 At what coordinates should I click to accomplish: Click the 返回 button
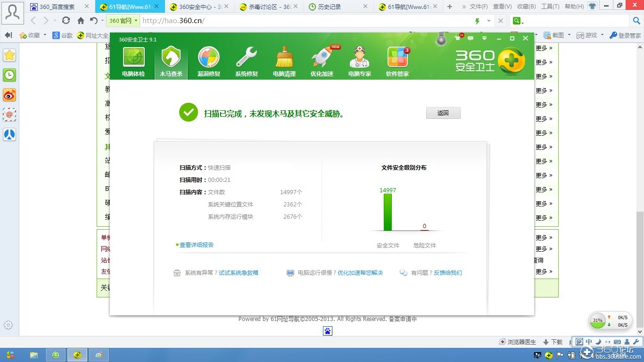[443, 113]
